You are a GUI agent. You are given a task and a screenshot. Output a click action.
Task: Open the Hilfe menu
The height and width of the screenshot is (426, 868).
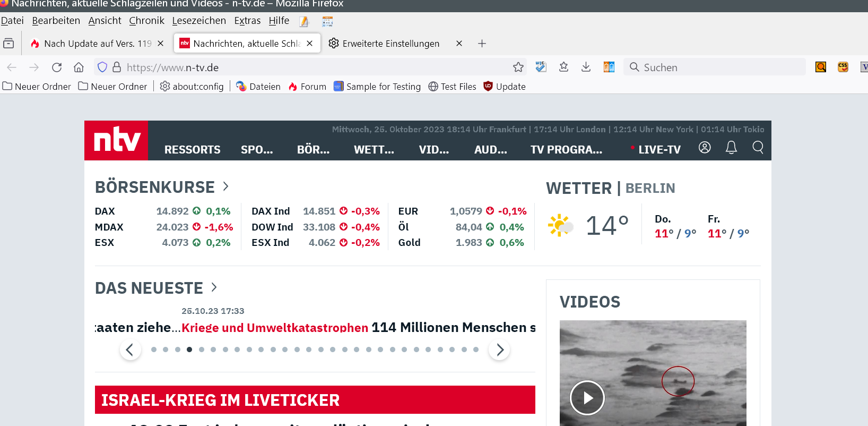click(279, 21)
